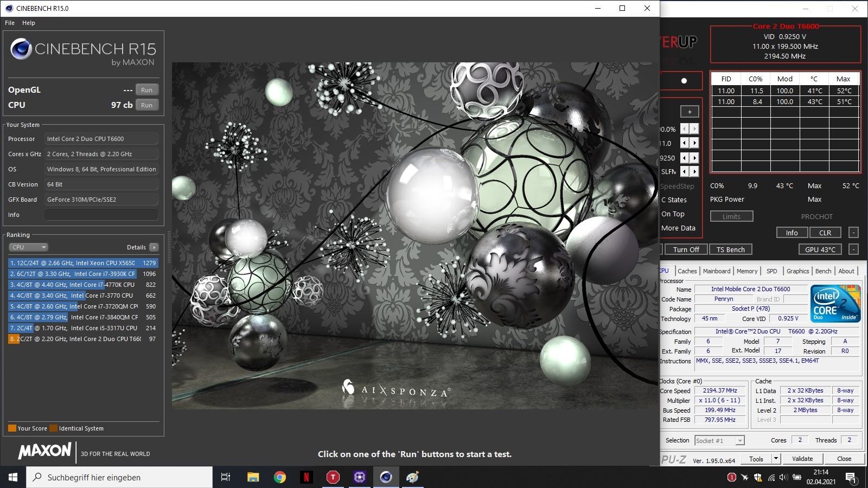
Task: Select ranking row 5 Core i7-3720QM
Action: 83,306
